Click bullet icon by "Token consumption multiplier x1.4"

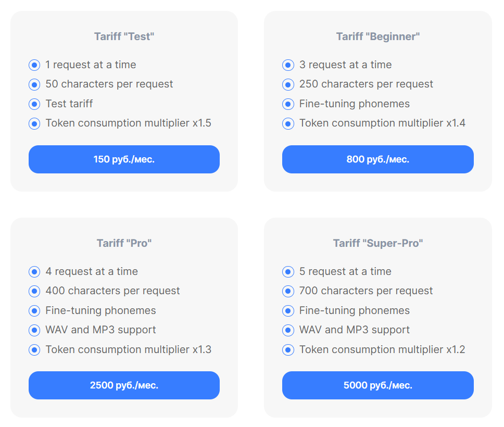288,123
